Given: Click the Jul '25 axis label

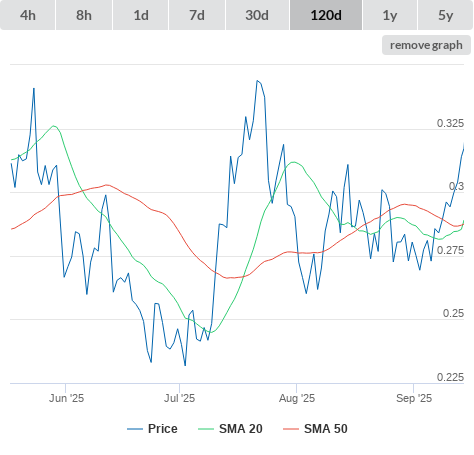Looking at the screenshot, I should pos(179,398).
